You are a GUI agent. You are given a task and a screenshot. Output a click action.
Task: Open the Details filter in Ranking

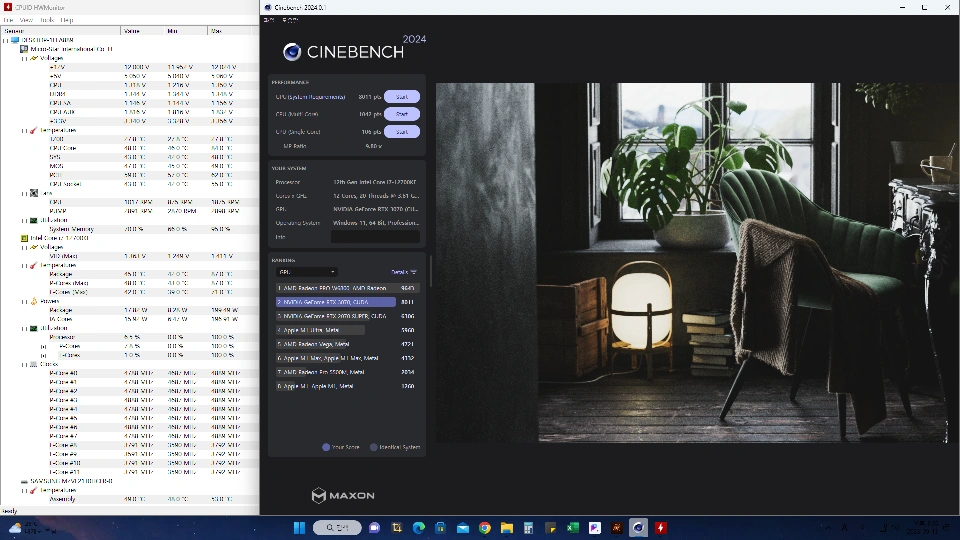pos(404,272)
